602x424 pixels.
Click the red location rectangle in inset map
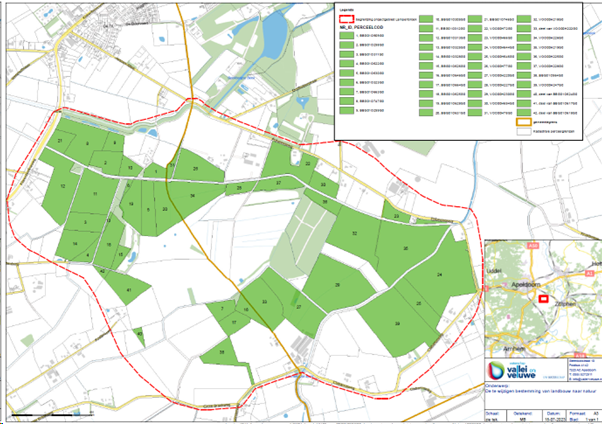543,297
